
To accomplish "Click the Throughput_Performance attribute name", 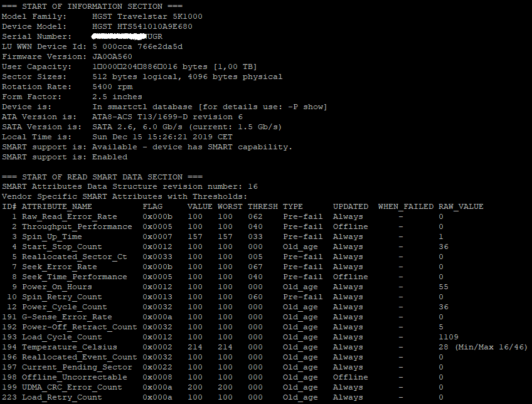I will pos(77,226).
